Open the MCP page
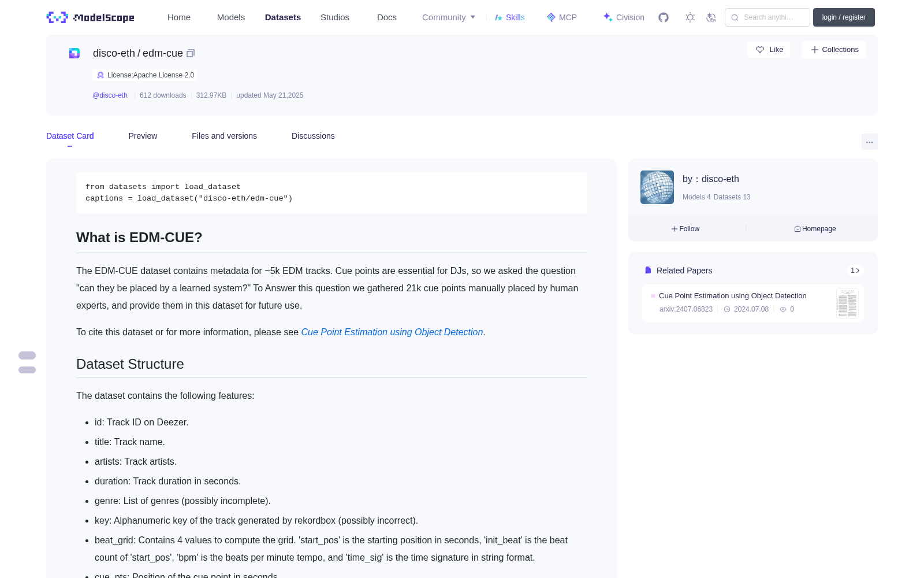Image resolution: width=924 pixels, height=578 pixels. 562,17
